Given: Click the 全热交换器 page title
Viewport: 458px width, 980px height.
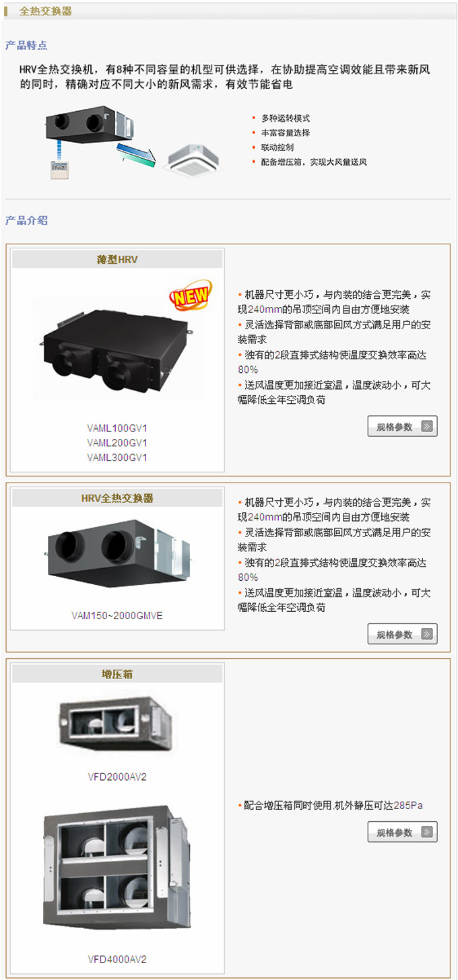Looking at the screenshot, I should pyautogui.click(x=46, y=11).
